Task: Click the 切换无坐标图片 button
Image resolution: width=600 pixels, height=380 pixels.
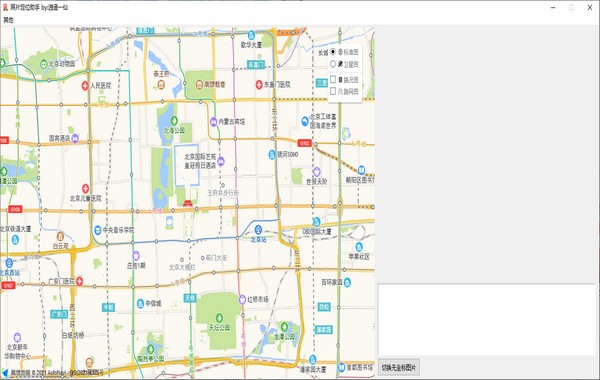Action: coord(399,367)
